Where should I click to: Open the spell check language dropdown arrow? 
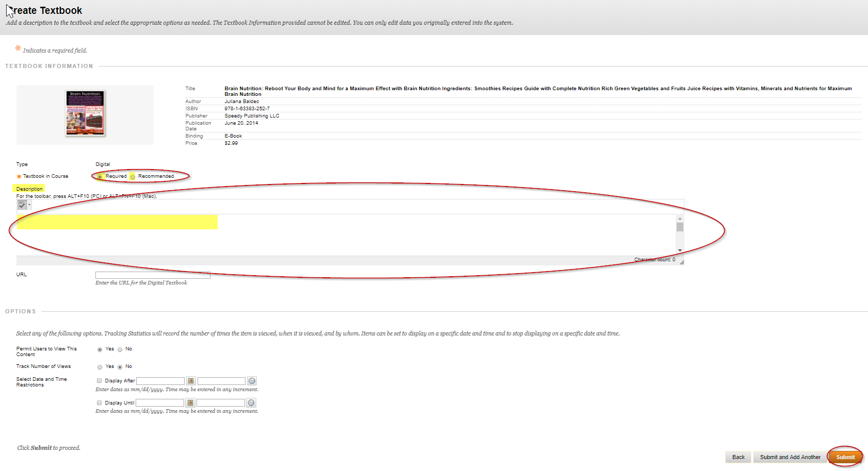coord(29,205)
